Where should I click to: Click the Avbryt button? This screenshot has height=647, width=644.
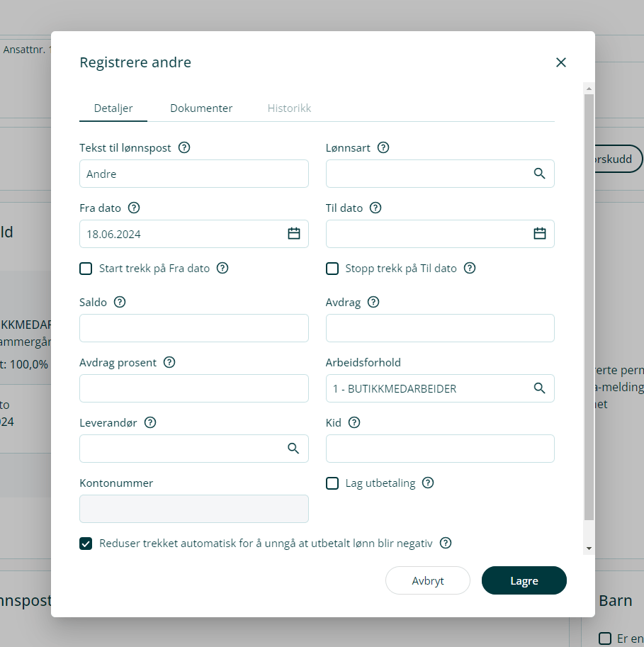[428, 580]
